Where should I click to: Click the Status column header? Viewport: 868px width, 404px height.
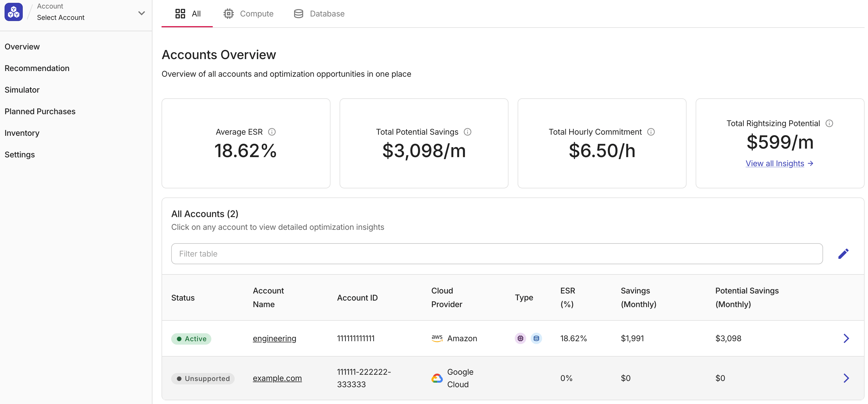tap(183, 298)
